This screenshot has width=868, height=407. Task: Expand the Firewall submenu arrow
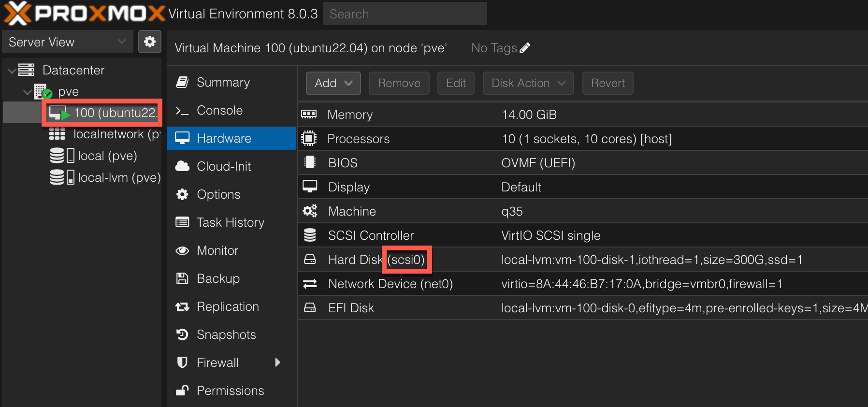point(277,363)
